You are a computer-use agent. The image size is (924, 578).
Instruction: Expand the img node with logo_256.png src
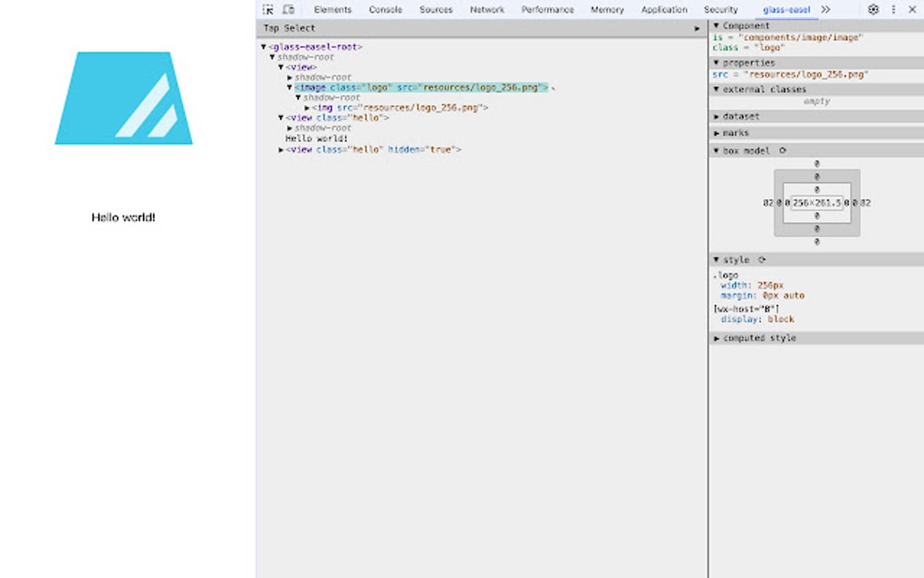[308, 108]
